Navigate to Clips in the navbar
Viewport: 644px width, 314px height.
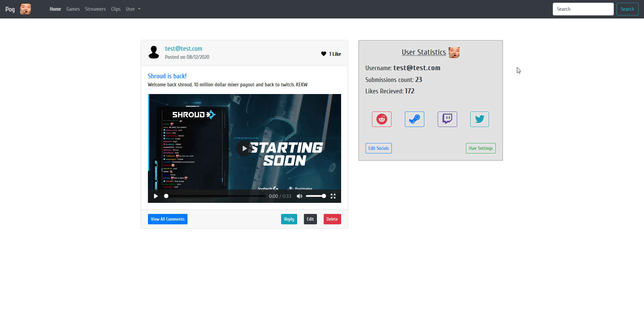[116, 9]
